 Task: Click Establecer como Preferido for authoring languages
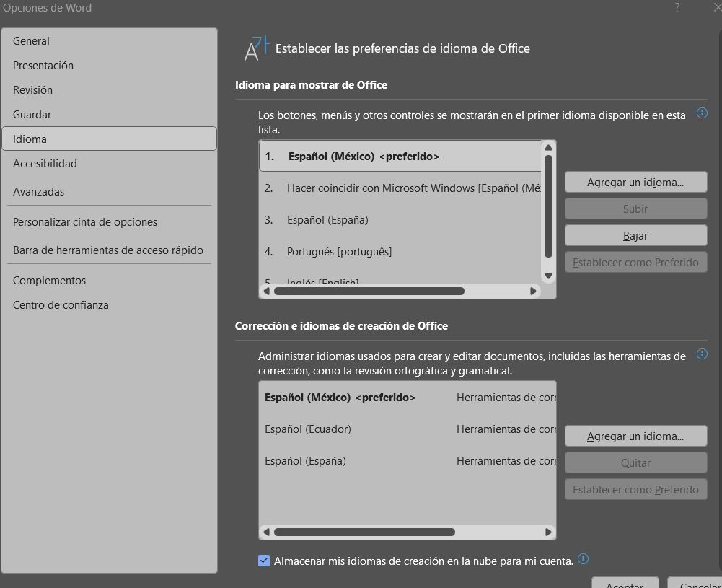pos(636,489)
